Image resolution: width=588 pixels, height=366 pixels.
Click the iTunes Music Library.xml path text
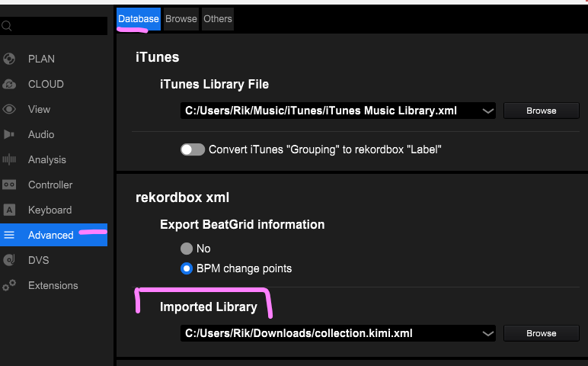coord(321,111)
